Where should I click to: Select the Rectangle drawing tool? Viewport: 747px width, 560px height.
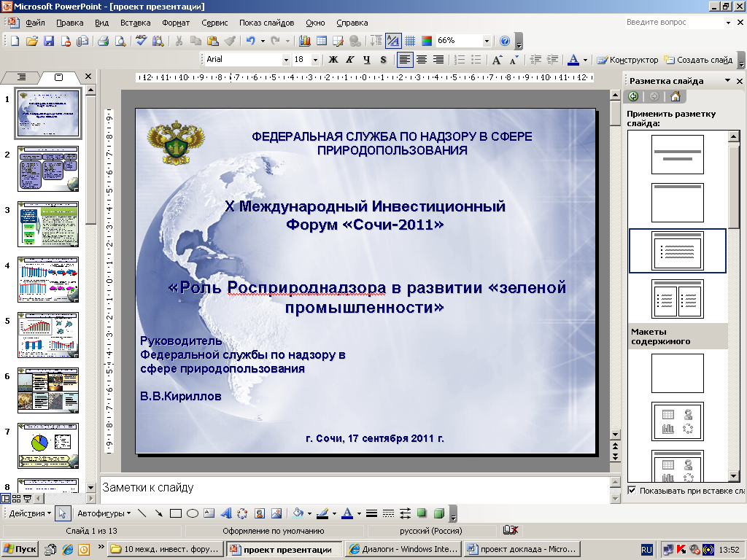[x=175, y=513]
